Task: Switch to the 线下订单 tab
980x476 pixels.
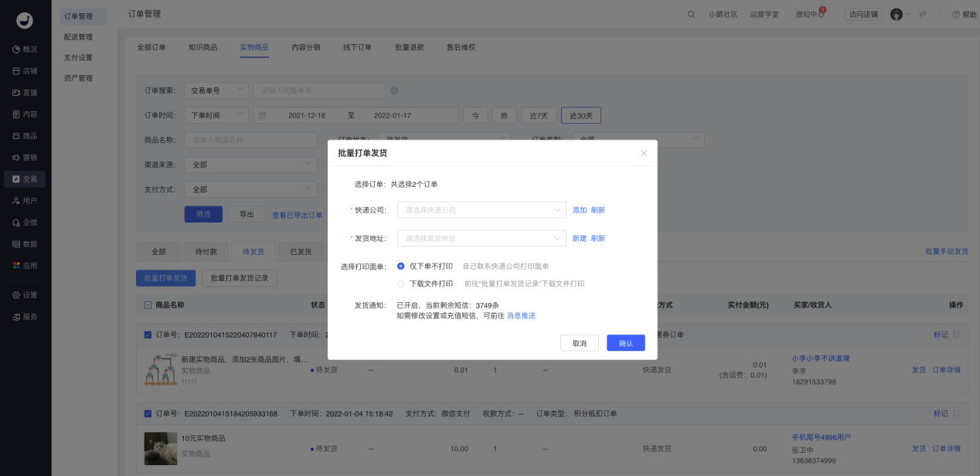Action: [358, 47]
